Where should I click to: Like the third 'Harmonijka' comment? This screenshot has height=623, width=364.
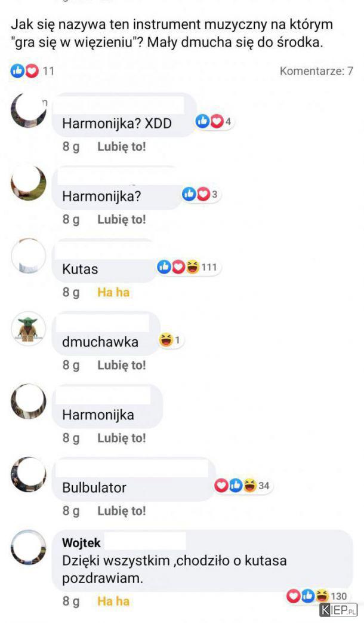click(x=122, y=438)
